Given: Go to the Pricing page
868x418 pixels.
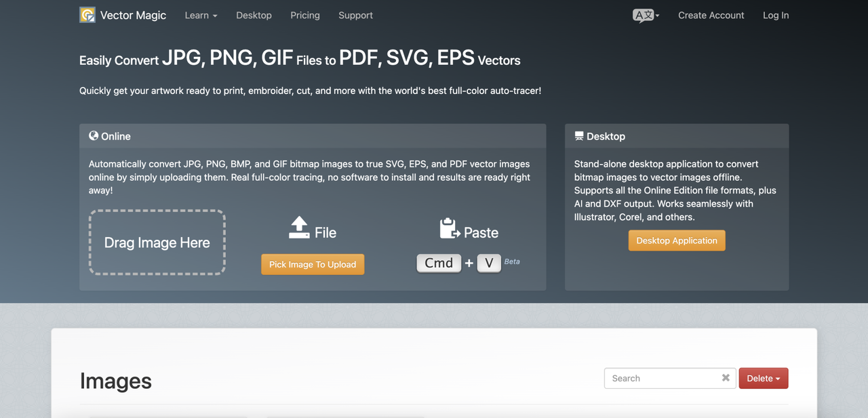Looking at the screenshot, I should tap(305, 15).
